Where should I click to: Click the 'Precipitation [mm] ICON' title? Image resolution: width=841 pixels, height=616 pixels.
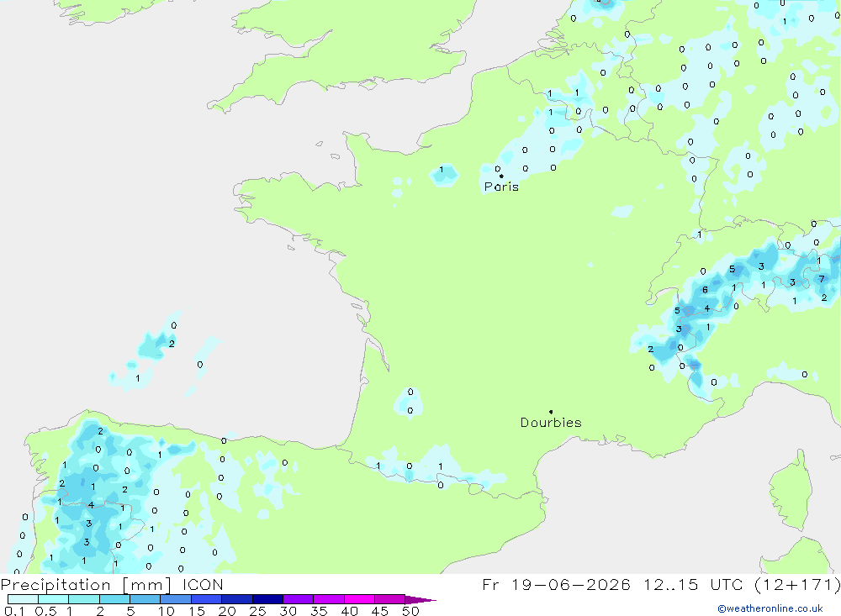[112, 584]
